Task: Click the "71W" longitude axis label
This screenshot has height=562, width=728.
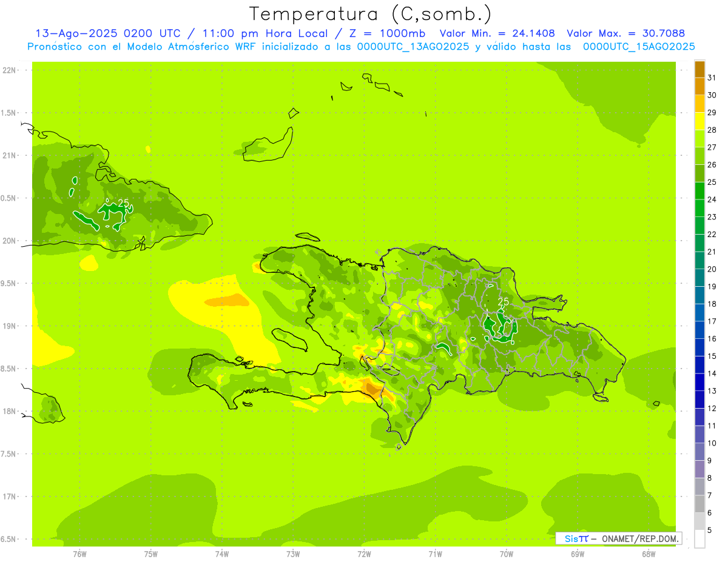Action: pos(435,554)
